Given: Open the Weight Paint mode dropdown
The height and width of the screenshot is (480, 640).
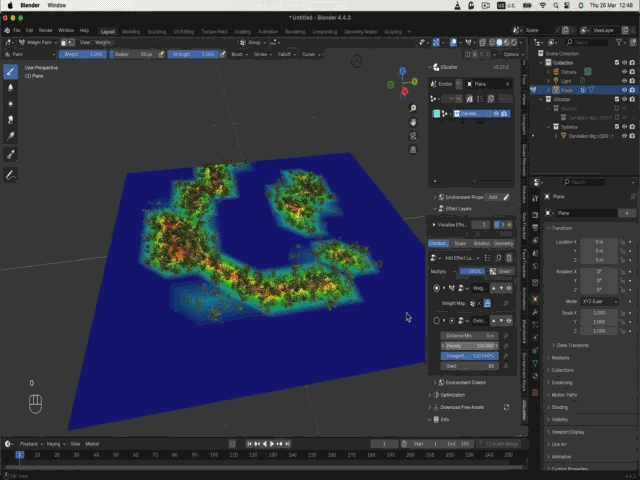Looking at the screenshot, I should tap(37, 42).
